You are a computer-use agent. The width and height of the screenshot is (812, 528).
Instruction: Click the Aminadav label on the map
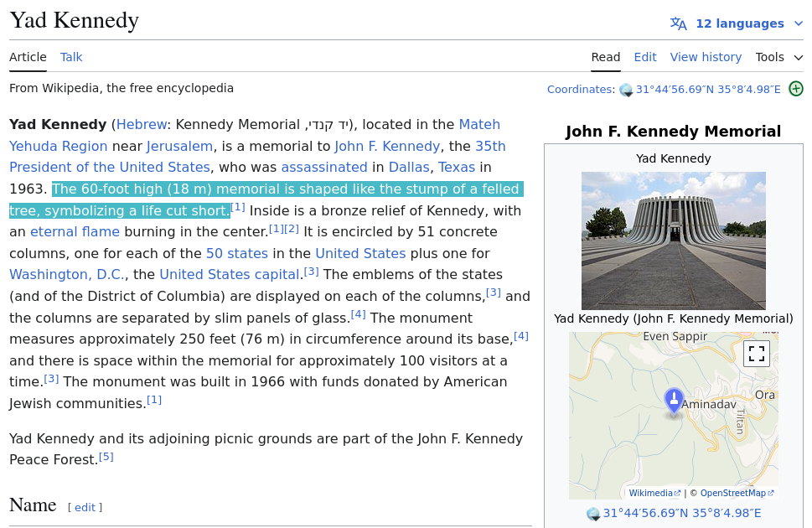tap(708, 404)
